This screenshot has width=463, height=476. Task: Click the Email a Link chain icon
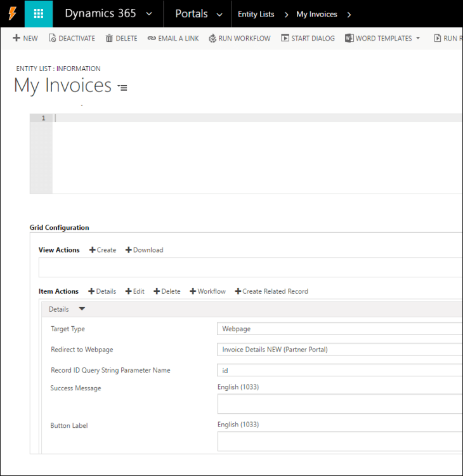(x=152, y=38)
